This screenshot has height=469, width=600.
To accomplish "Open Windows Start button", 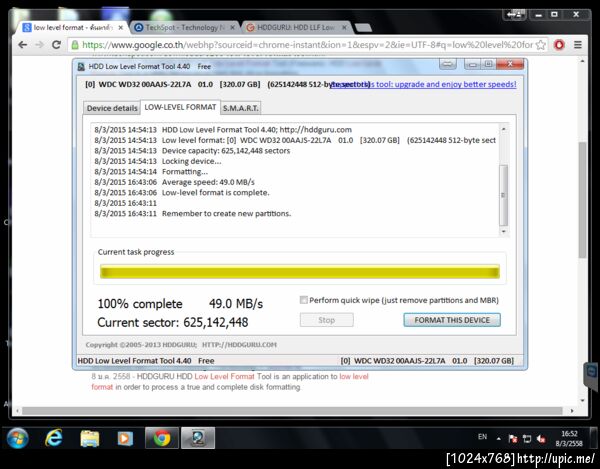I will pos(17,438).
